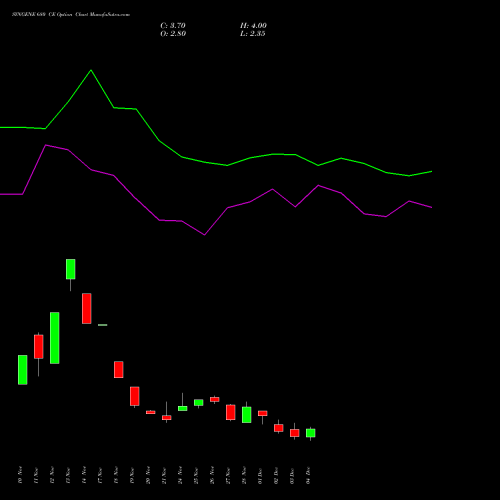Click the close value C: 3.70
This screenshot has height=500, width=500.
(173, 26)
